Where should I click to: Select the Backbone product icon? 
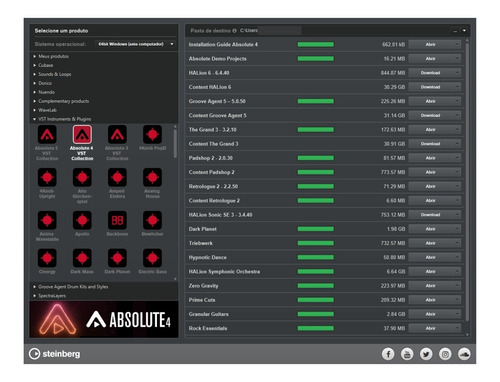click(117, 220)
